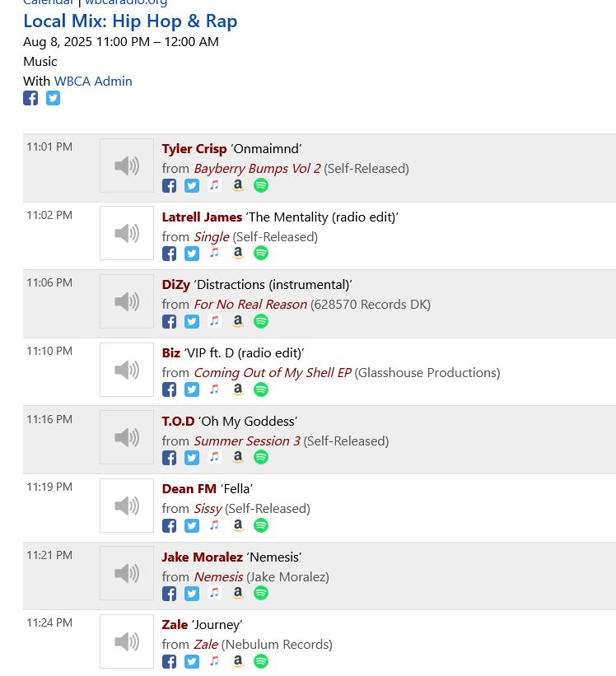Open Spotify link for Tyler Crisp 'Onmaimnd'

coord(261,185)
